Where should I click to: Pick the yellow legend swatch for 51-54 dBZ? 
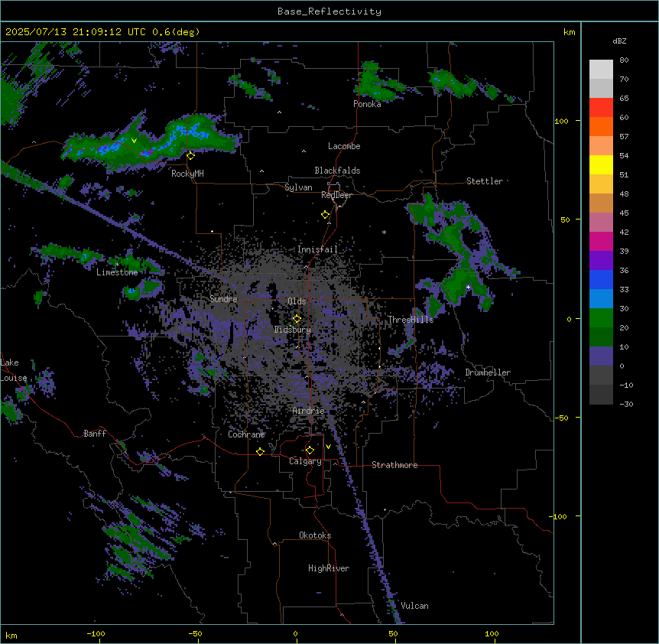click(x=601, y=164)
